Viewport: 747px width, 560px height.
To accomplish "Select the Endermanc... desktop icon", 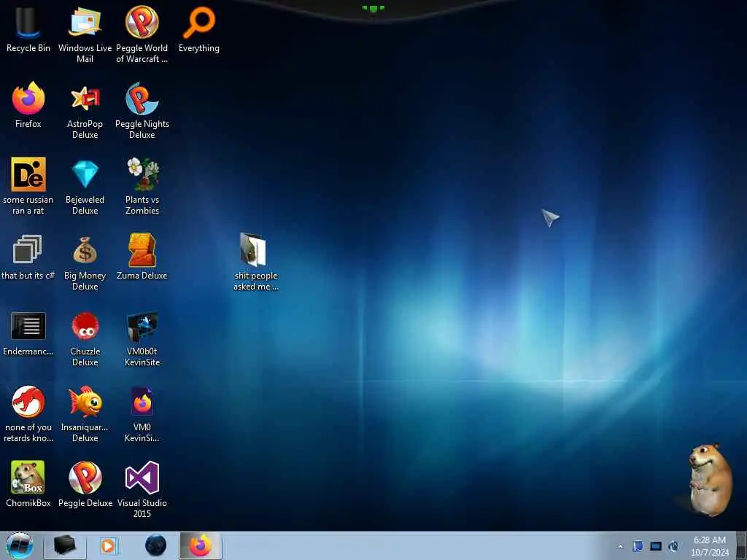I will pyautogui.click(x=28, y=333).
